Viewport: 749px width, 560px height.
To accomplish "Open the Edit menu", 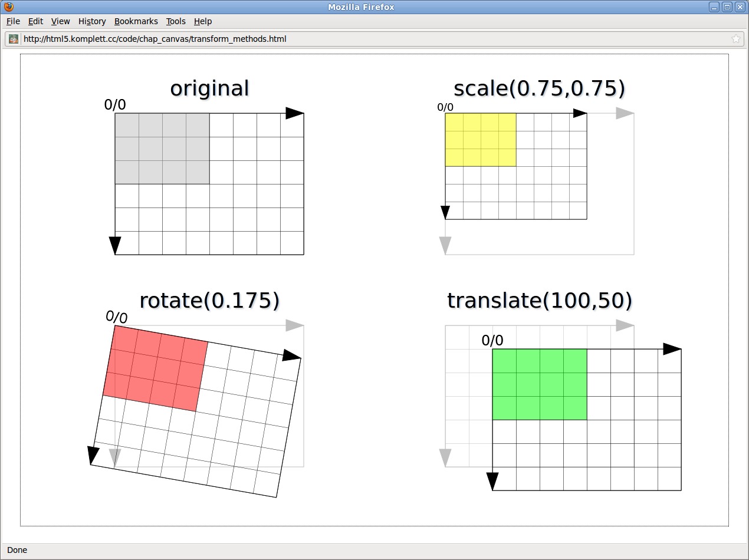I will [35, 21].
